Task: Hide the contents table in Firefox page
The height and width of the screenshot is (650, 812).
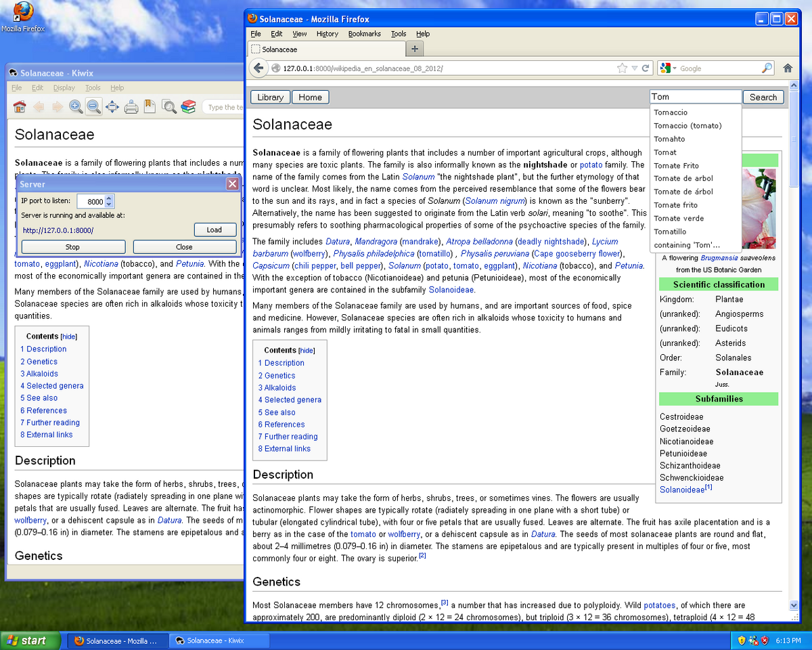Action: point(307,351)
